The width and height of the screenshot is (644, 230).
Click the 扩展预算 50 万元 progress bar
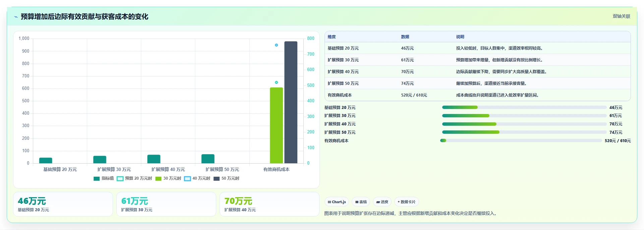pyautogui.click(x=524, y=132)
